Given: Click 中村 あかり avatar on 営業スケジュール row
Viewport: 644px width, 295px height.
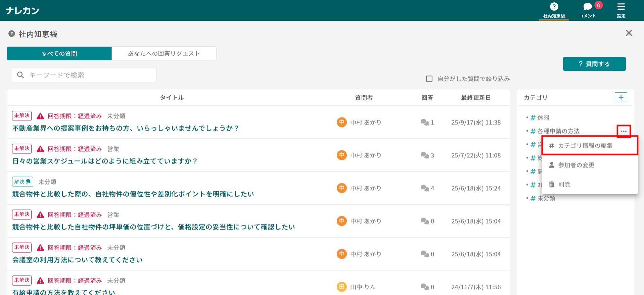Looking at the screenshot, I should [x=341, y=155].
